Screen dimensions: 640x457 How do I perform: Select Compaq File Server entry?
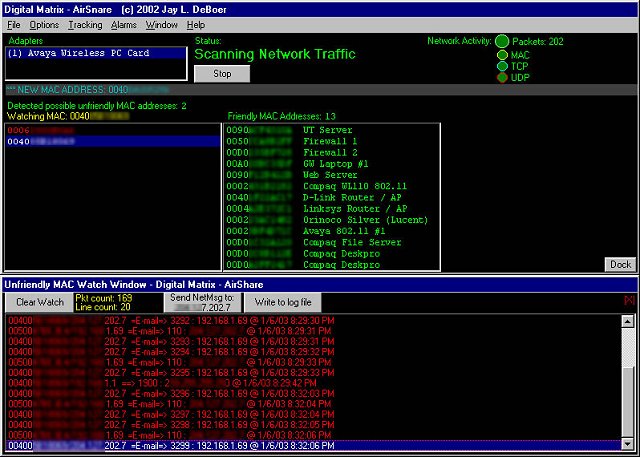(x=331, y=242)
